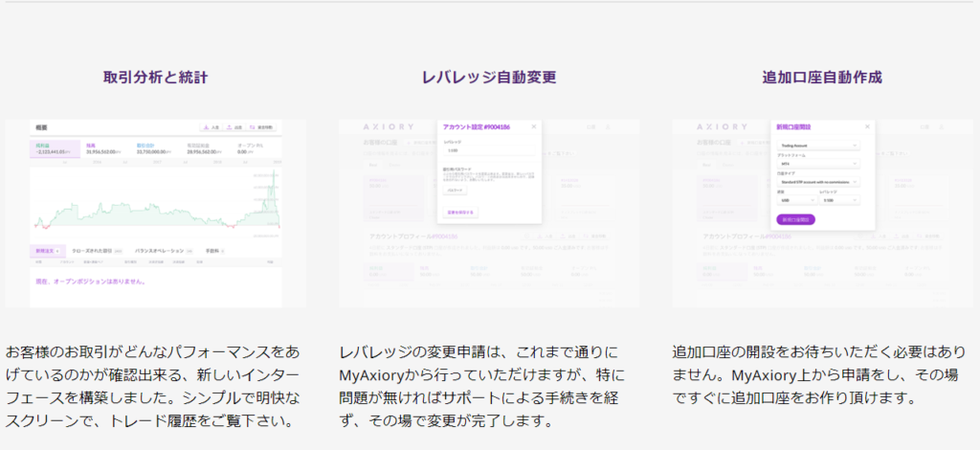Click the 取引分析と統計 screenshot thumbnail
The width and height of the screenshot is (980, 450).
pyautogui.click(x=155, y=214)
